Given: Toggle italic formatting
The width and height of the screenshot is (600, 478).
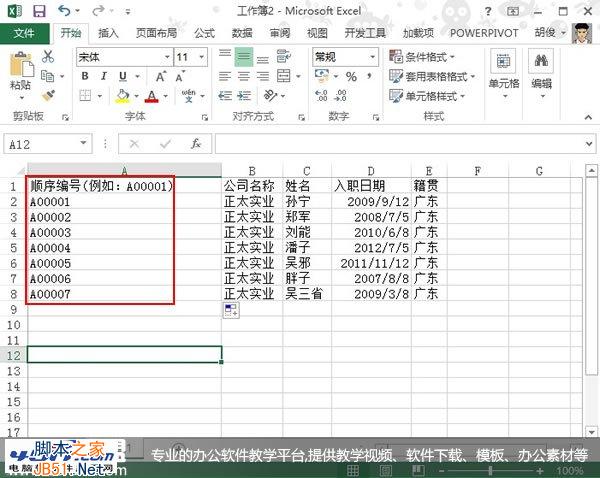Looking at the screenshot, I should [102, 77].
